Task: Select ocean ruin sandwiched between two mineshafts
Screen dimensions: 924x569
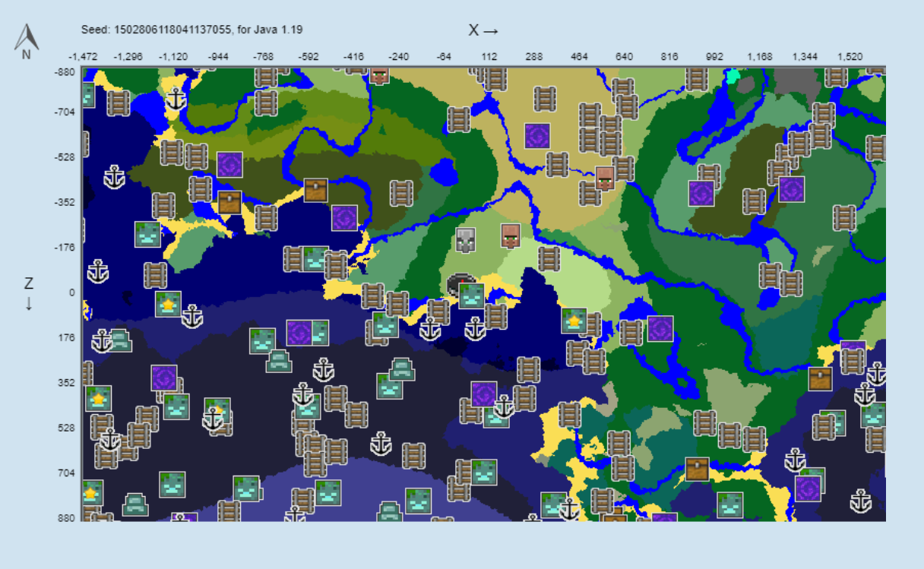Action: click(315, 258)
